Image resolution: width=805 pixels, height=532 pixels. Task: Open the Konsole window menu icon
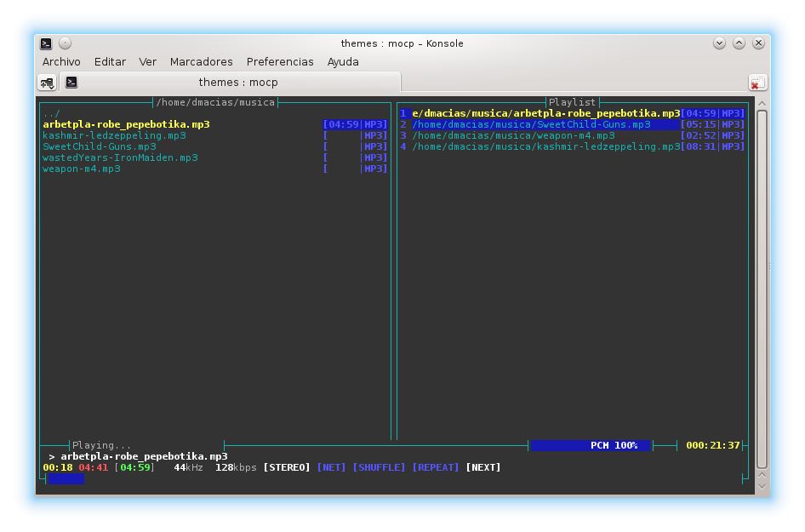point(46,43)
